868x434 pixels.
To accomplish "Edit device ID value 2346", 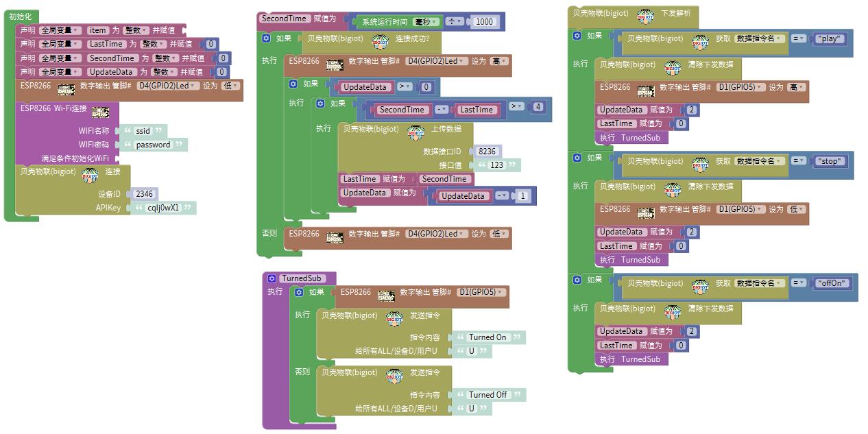I will coord(145,194).
